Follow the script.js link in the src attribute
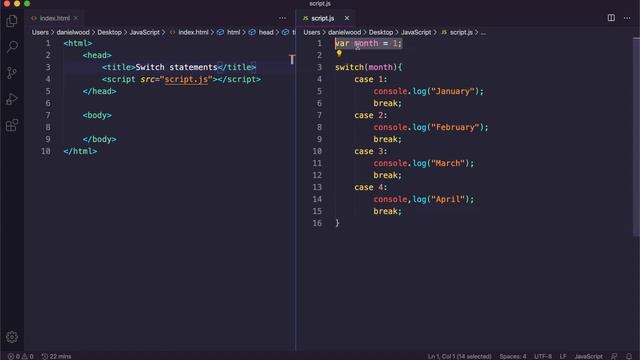The width and height of the screenshot is (640, 360). click(x=186, y=79)
